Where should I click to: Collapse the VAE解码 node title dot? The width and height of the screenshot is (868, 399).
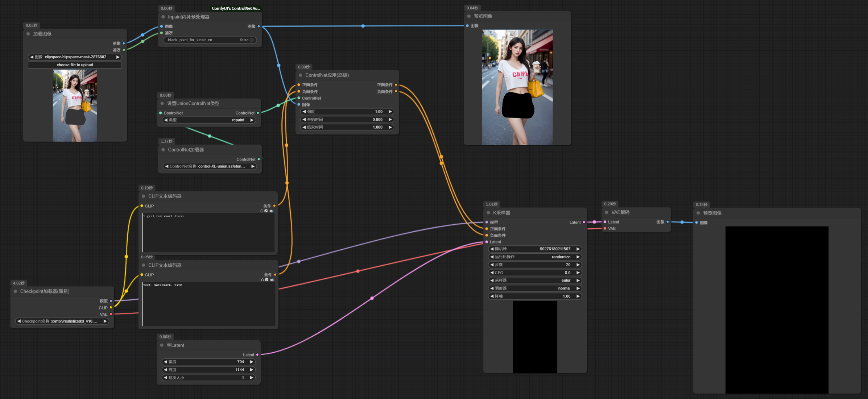pos(606,212)
